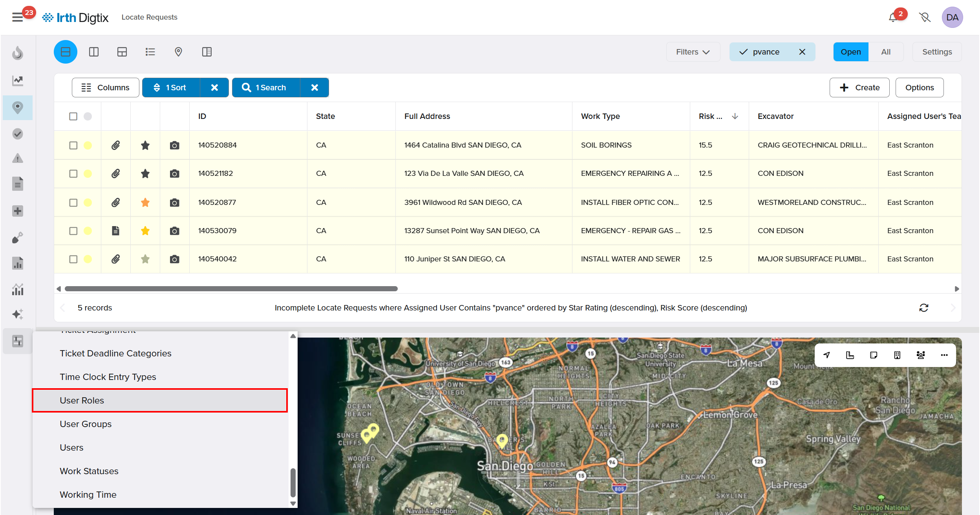Click the table horizontal scrollbar
The height and width of the screenshot is (515, 980).
[x=231, y=289]
